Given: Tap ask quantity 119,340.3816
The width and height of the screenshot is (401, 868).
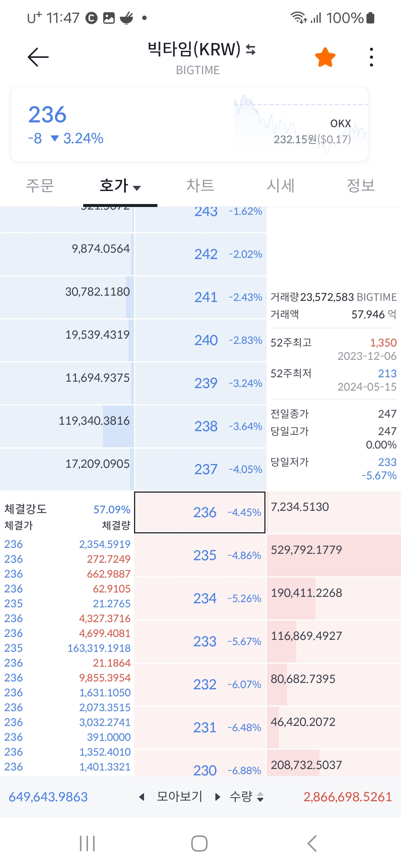Looking at the screenshot, I should [x=94, y=421].
